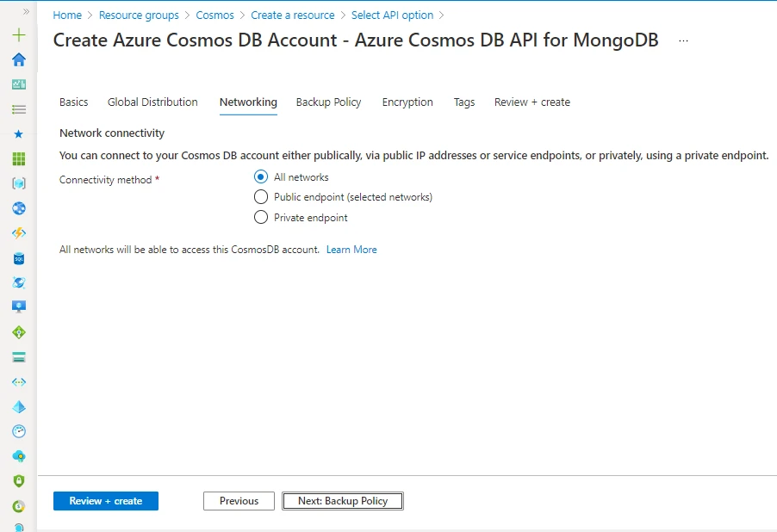Create a new resource using the plus icon
This screenshot has height=532, width=777.
click(x=17, y=36)
